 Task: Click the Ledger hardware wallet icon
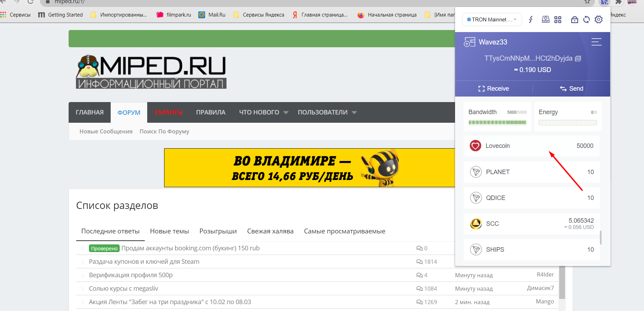[x=545, y=19]
